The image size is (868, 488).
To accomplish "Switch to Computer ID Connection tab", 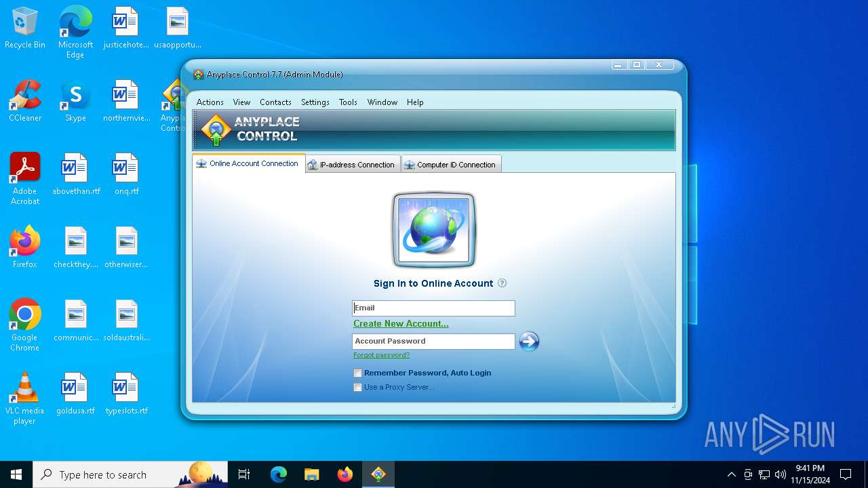I will 451,165.
